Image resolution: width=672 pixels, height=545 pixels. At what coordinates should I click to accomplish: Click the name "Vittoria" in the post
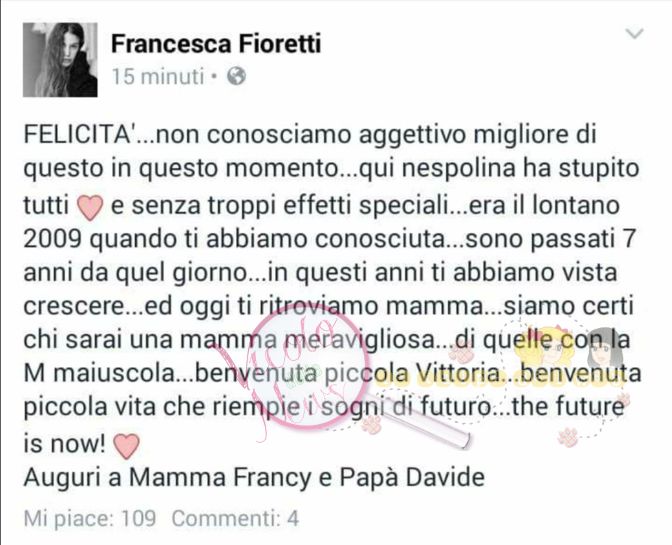pos(458,373)
